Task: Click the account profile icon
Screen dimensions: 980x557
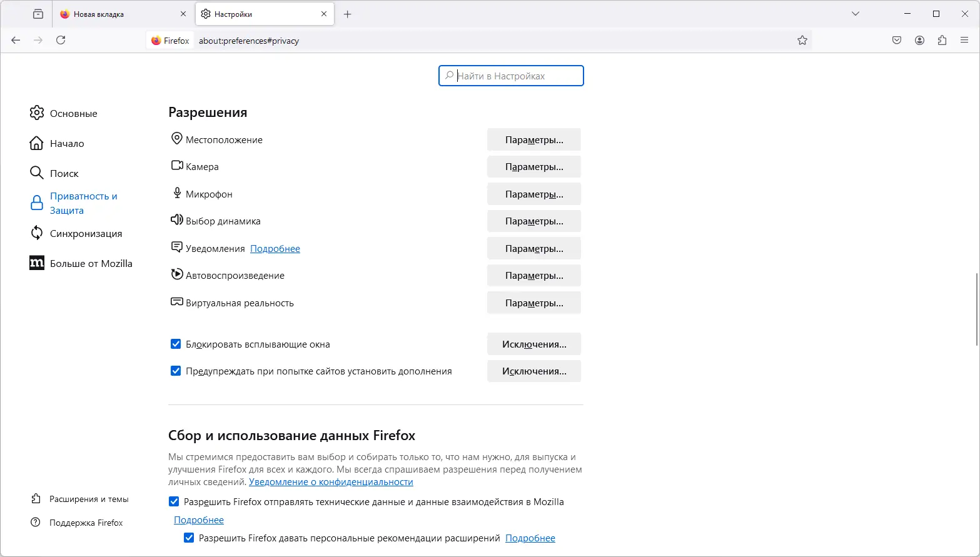Action: point(919,41)
